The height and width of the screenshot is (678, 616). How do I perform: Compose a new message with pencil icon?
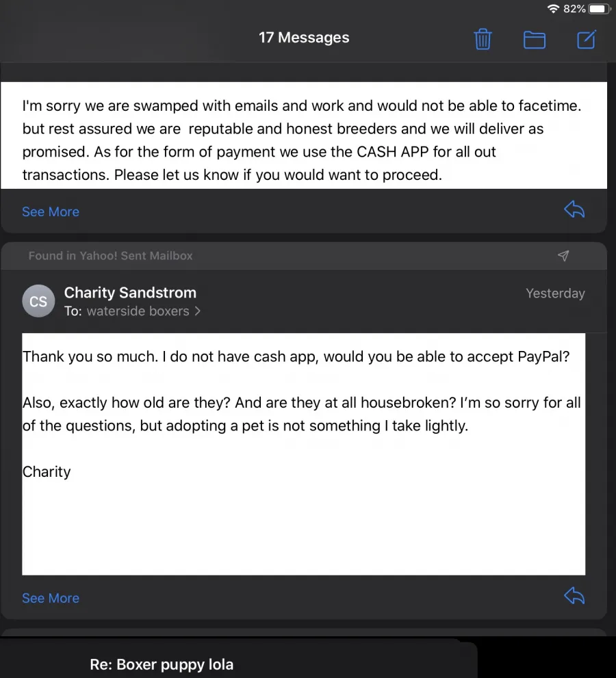point(587,40)
